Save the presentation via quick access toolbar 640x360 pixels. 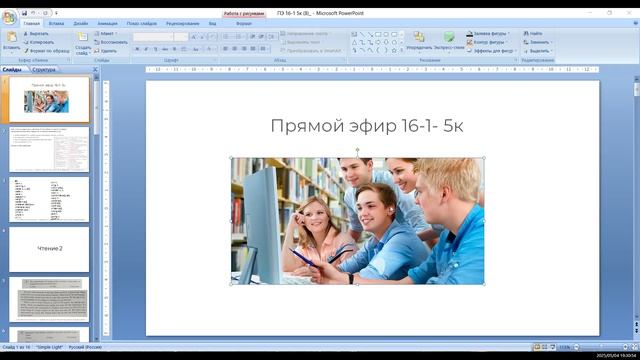(x=24, y=13)
